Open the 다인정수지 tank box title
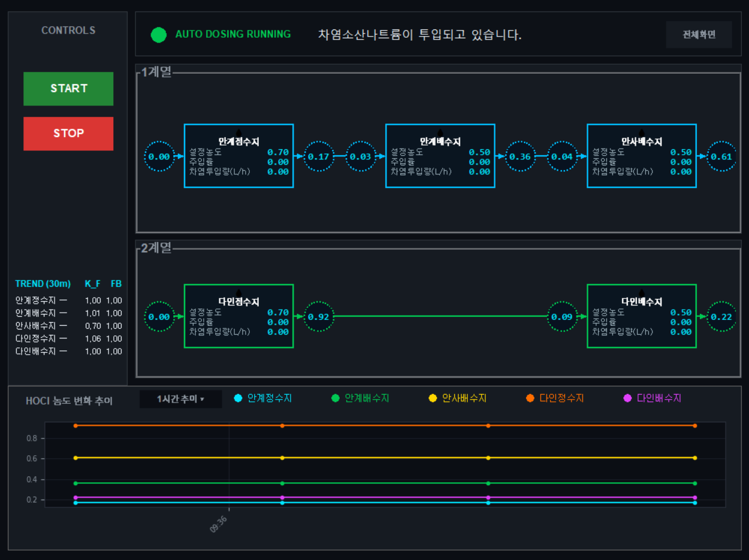This screenshot has height=560, width=749. tap(238, 302)
